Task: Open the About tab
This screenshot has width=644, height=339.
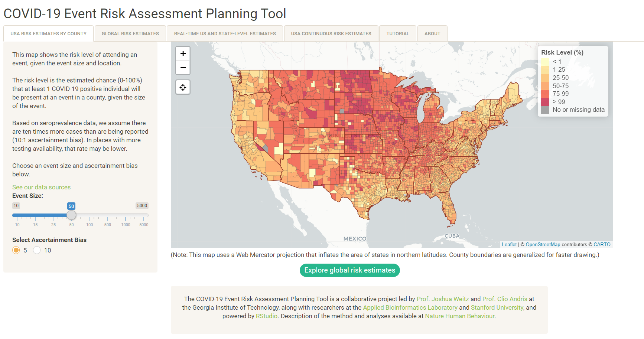Action: pyautogui.click(x=432, y=33)
